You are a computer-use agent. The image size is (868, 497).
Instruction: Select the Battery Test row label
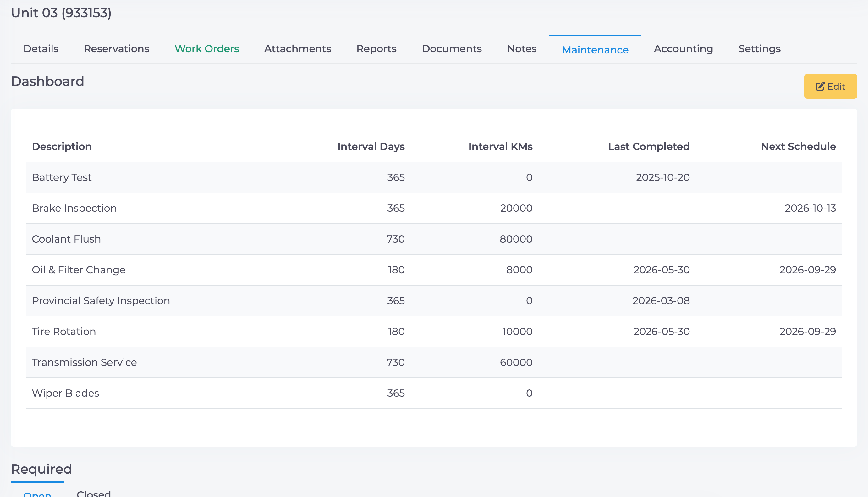point(62,177)
